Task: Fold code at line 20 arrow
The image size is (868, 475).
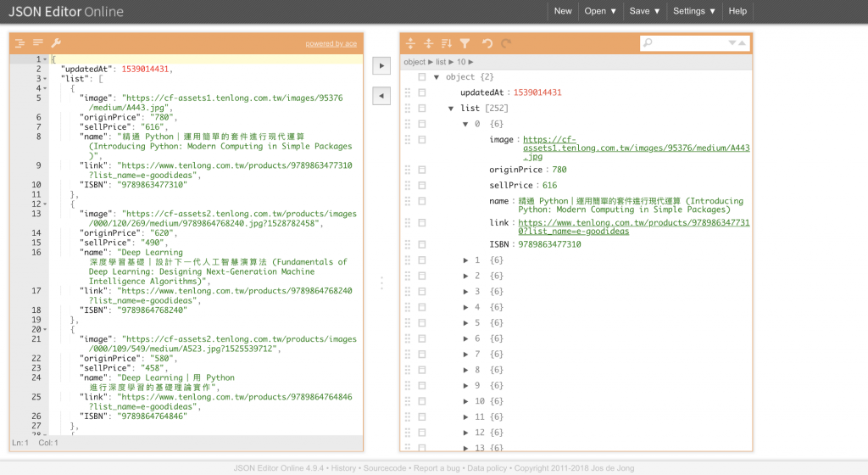Action: point(46,329)
